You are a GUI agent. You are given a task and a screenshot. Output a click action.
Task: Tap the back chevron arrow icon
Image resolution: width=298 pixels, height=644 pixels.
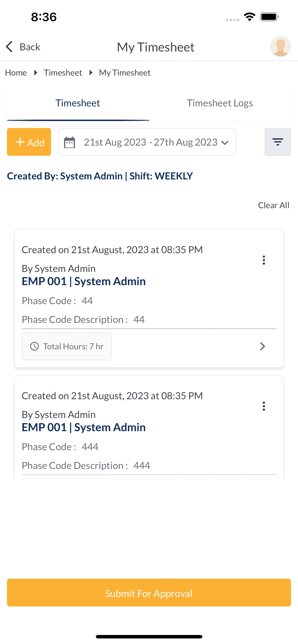click(x=9, y=47)
